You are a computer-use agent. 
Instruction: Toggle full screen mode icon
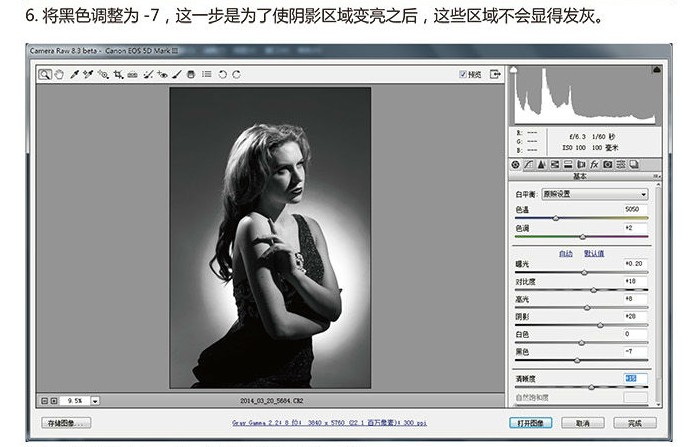(495, 74)
